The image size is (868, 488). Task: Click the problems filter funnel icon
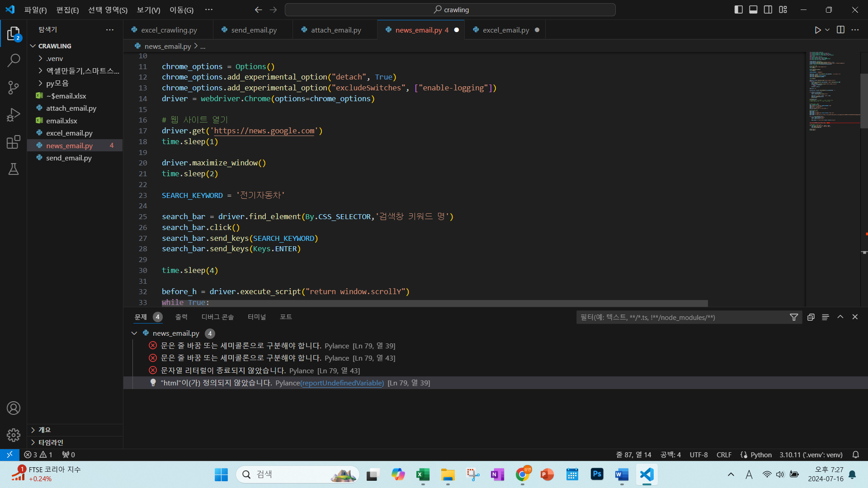pos(794,317)
